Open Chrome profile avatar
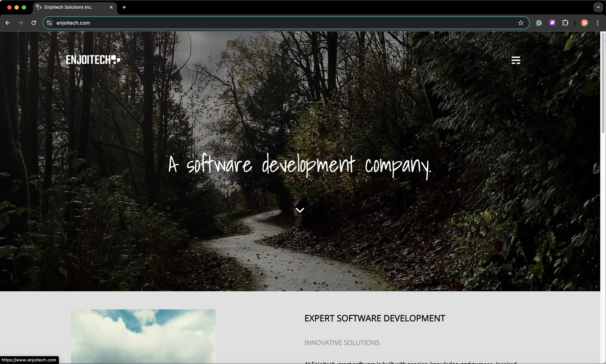This screenshot has height=364, width=606. pyautogui.click(x=584, y=23)
